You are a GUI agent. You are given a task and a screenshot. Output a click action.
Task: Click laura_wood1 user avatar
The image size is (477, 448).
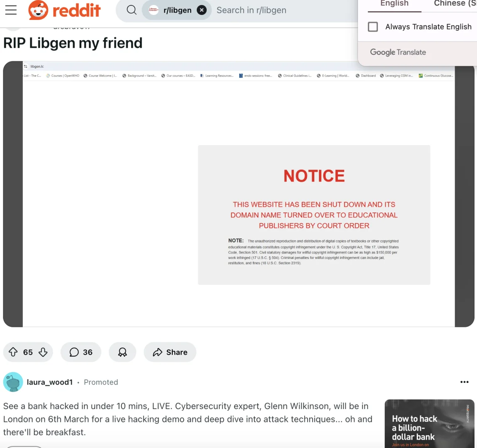(13, 382)
